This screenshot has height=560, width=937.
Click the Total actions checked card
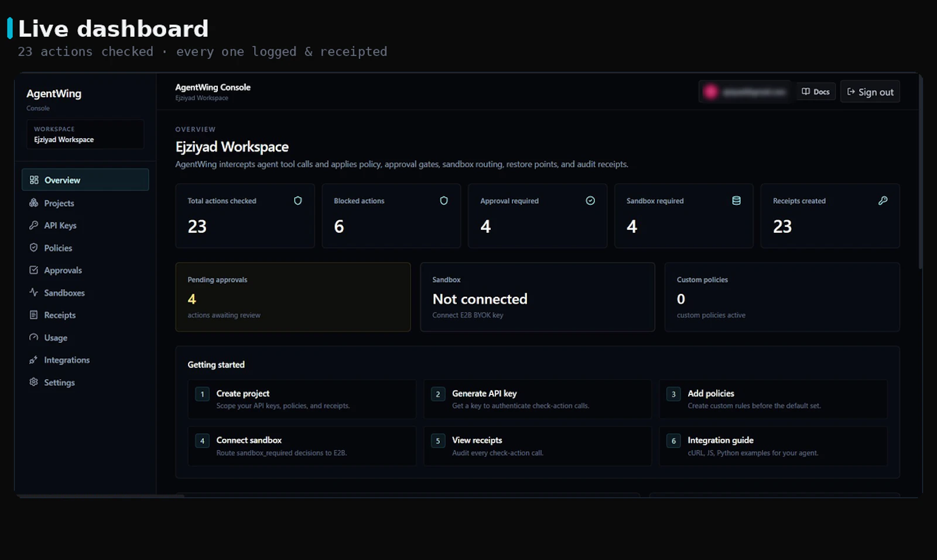245,216
